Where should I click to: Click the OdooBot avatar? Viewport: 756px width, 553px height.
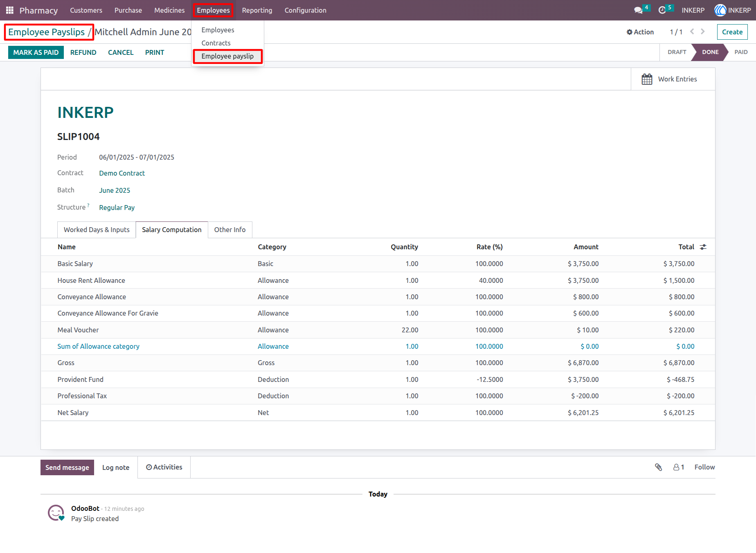[56, 512]
